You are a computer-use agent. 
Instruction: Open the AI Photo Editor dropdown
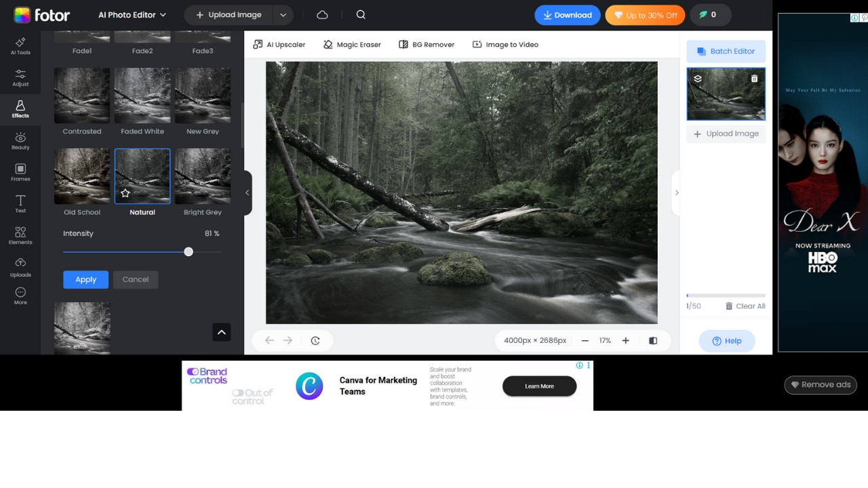tap(132, 15)
